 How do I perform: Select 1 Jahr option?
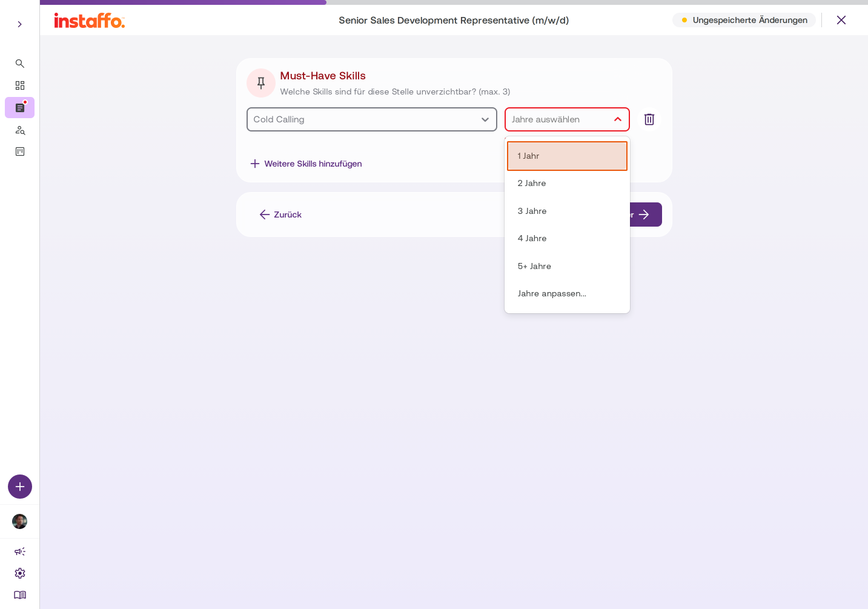(567, 156)
